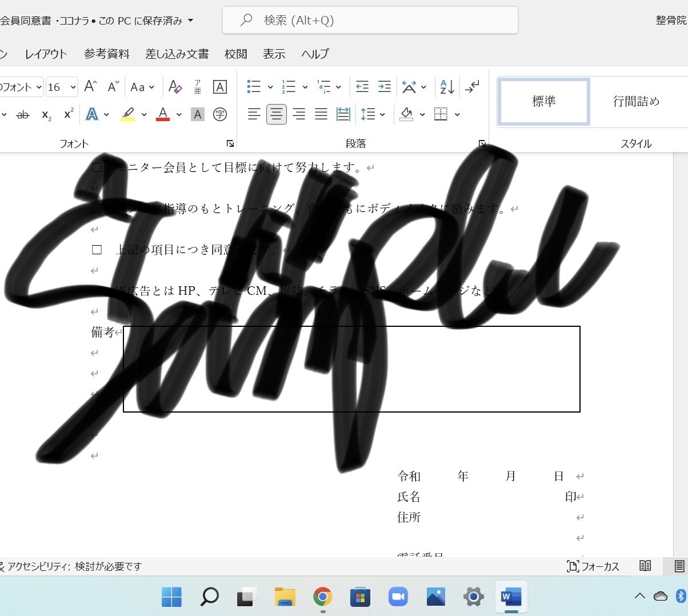Apply borders grid button
The height and width of the screenshot is (616, 688).
pyautogui.click(x=441, y=114)
